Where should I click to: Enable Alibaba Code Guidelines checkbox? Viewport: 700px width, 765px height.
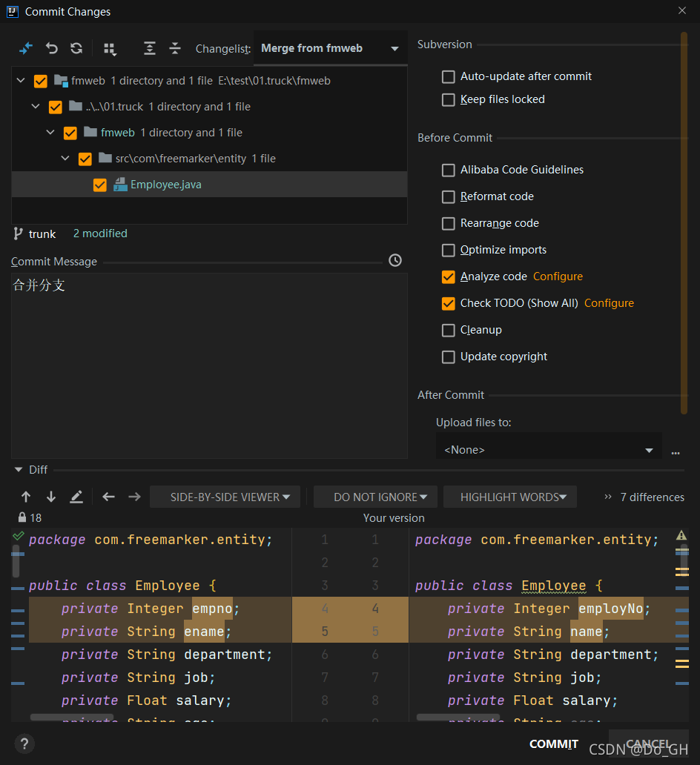448,170
